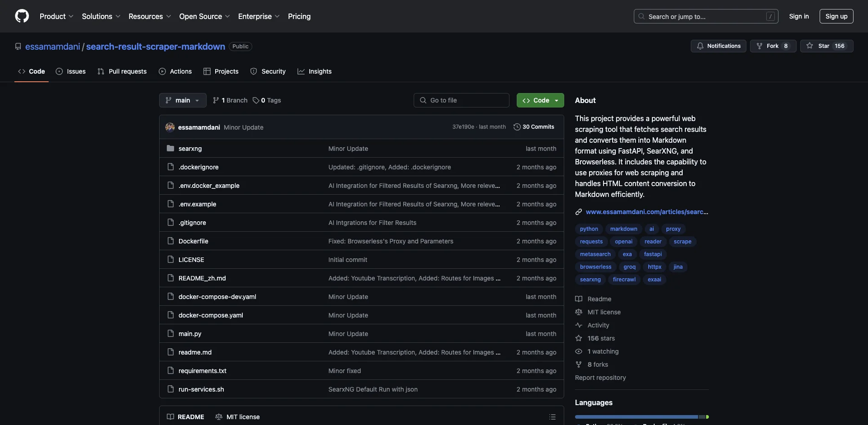Expand the Open Source menu
Viewport: 868px width, 425px height.
(204, 16)
